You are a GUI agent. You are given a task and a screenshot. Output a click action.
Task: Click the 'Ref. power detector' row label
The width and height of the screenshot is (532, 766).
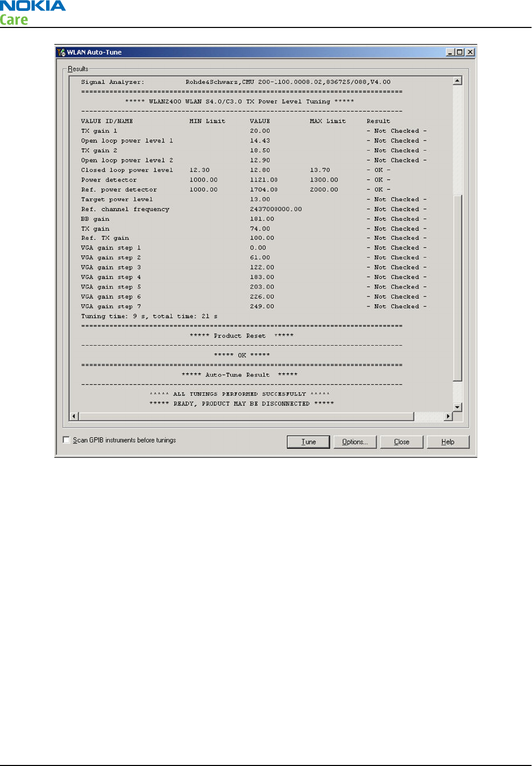click(119, 190)
